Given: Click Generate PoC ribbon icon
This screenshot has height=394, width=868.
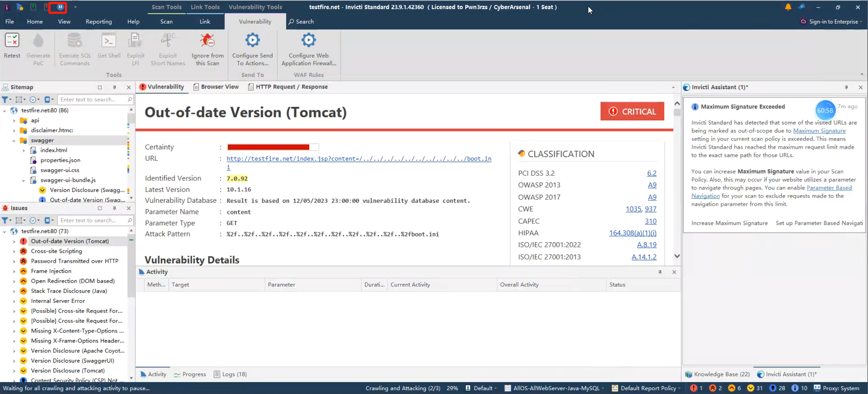Looking at the screenshot, I should pyautogui.click(x=38, y=40).
